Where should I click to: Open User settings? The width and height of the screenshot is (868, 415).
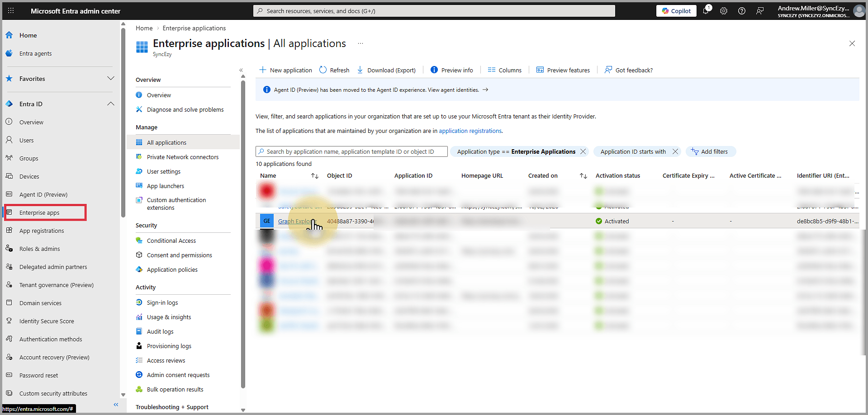(163, 171)
